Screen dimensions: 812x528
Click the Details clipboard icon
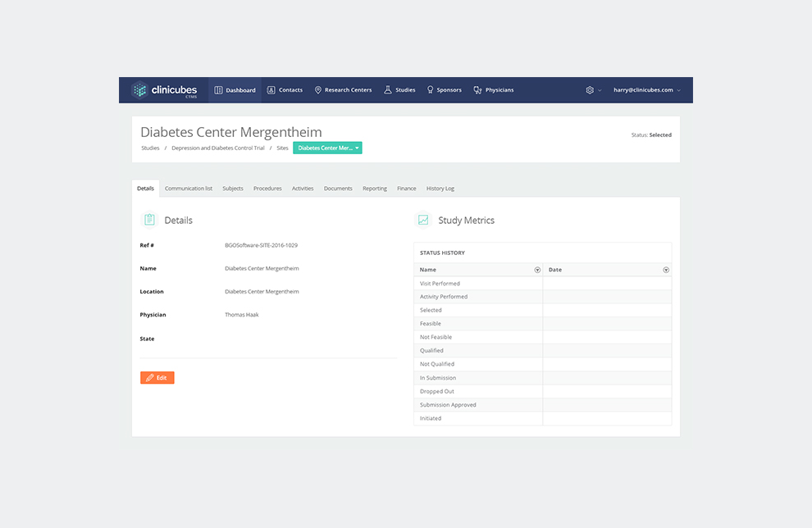(149, 220)
